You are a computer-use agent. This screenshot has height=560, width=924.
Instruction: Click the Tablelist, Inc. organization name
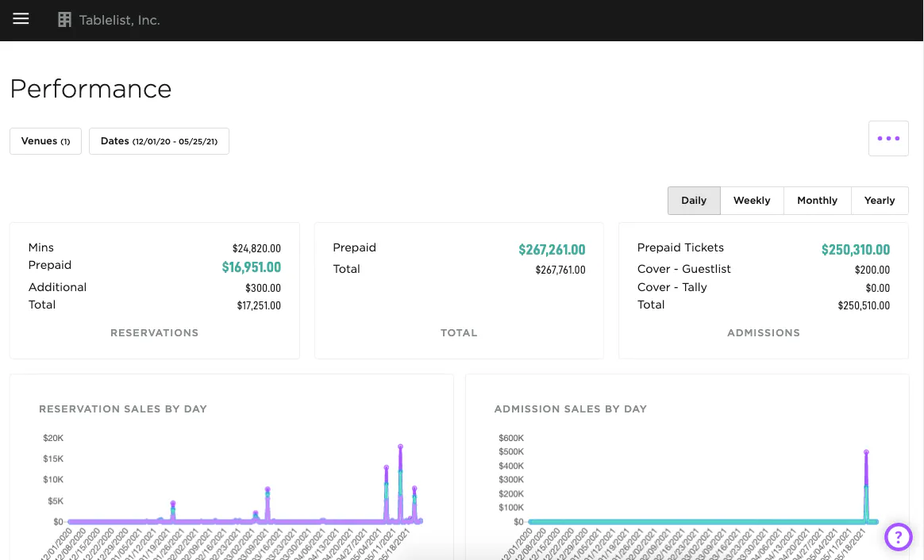coord(119,20)
